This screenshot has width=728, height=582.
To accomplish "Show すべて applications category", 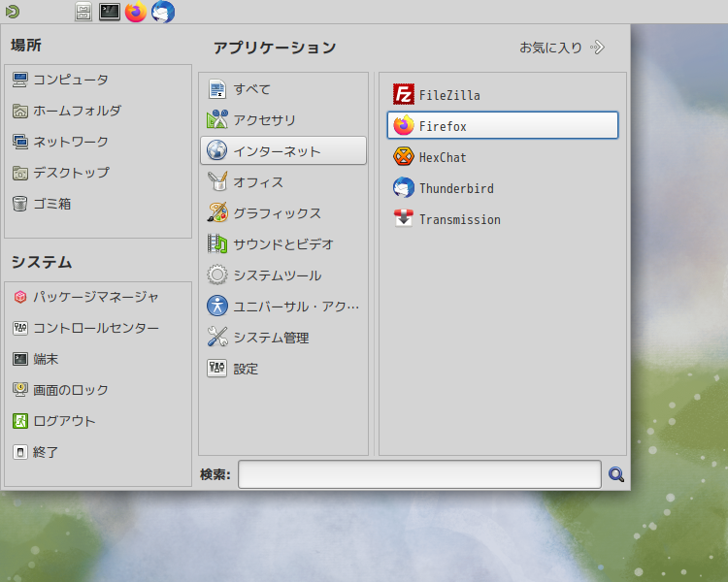I will (x=283, y=89).
